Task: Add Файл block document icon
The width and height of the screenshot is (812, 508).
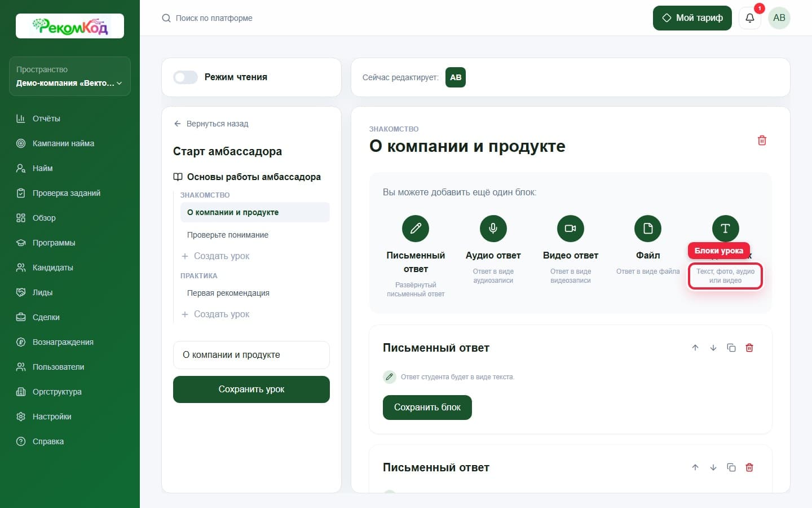Action: click(648, 229)
